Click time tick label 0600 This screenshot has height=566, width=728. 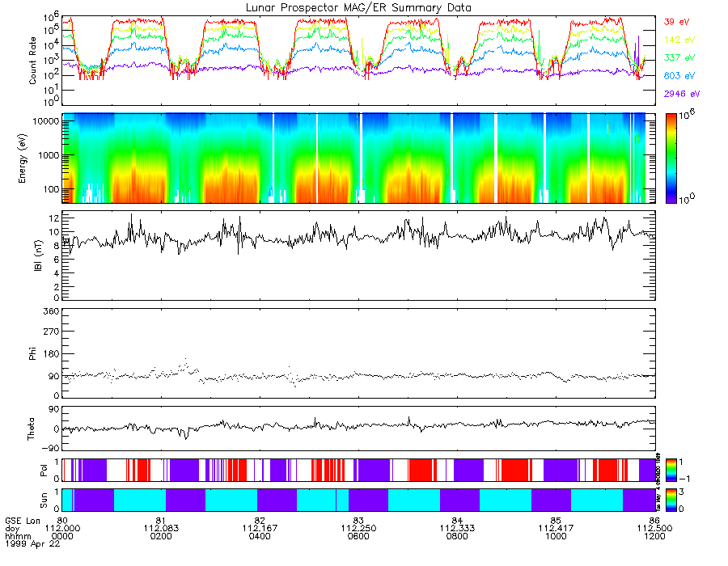tap(358, 536)
